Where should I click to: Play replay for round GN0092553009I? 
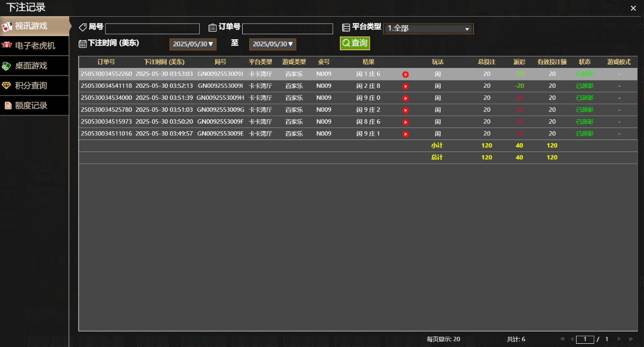(x=405, y=86)
